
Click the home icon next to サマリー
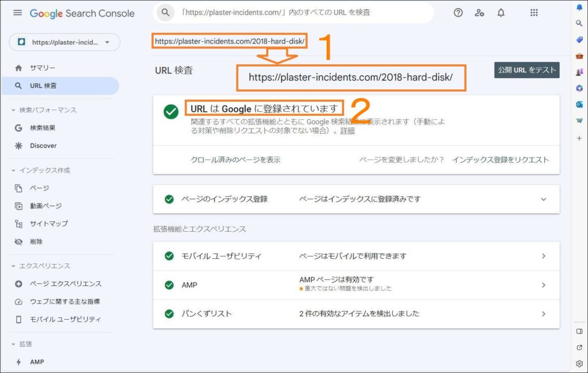pyautogui.click(x=18, y=68)
